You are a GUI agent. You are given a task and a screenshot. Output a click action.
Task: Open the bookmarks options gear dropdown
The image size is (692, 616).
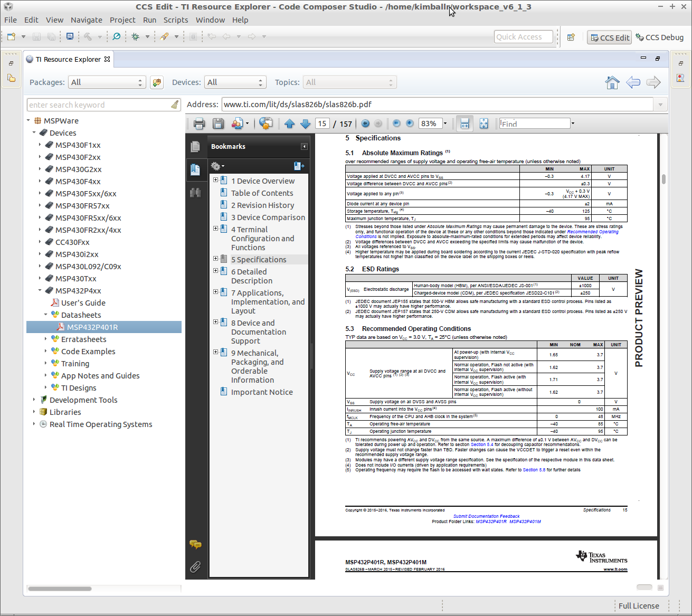(x=217, y=166)
